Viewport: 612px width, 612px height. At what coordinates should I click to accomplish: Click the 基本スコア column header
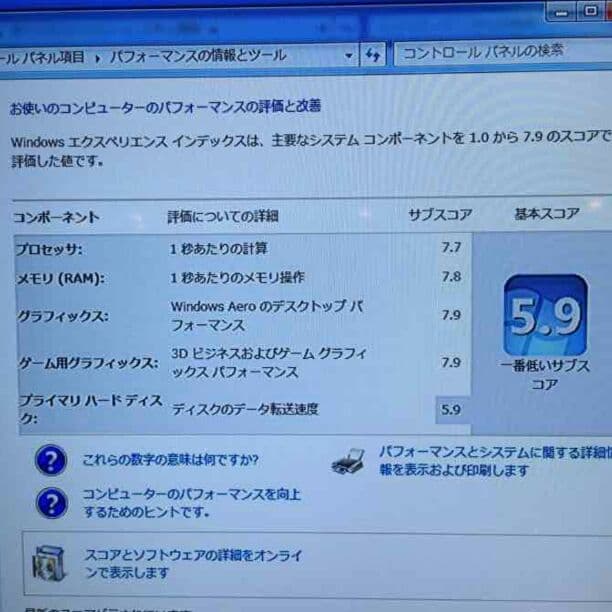pos(547,214)
